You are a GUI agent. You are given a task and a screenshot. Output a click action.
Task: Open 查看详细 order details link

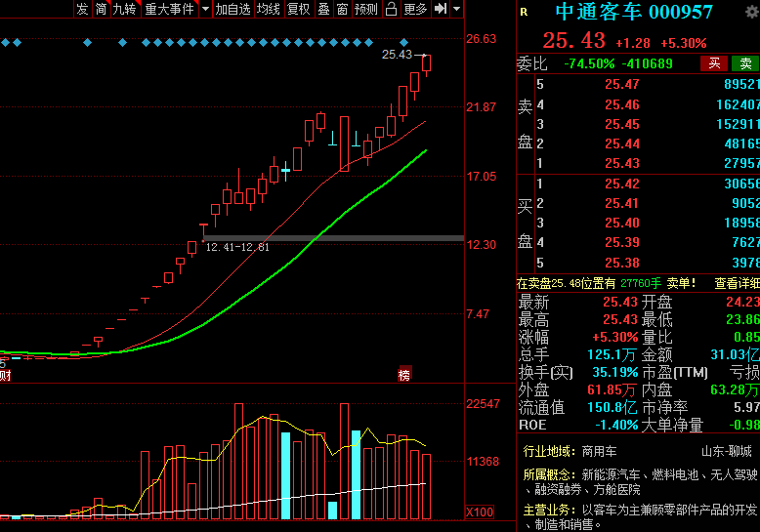click(737, 283)
